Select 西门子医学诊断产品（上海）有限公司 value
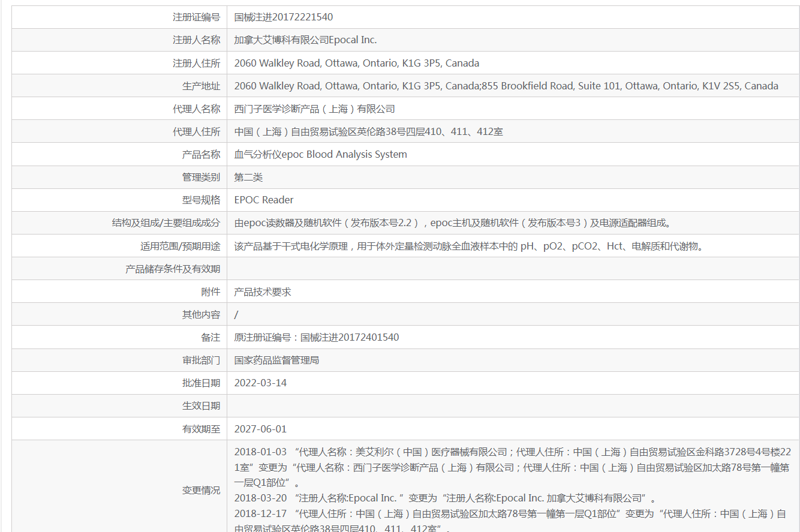Viewport: 800px width, 532px height. coord(315,109)
